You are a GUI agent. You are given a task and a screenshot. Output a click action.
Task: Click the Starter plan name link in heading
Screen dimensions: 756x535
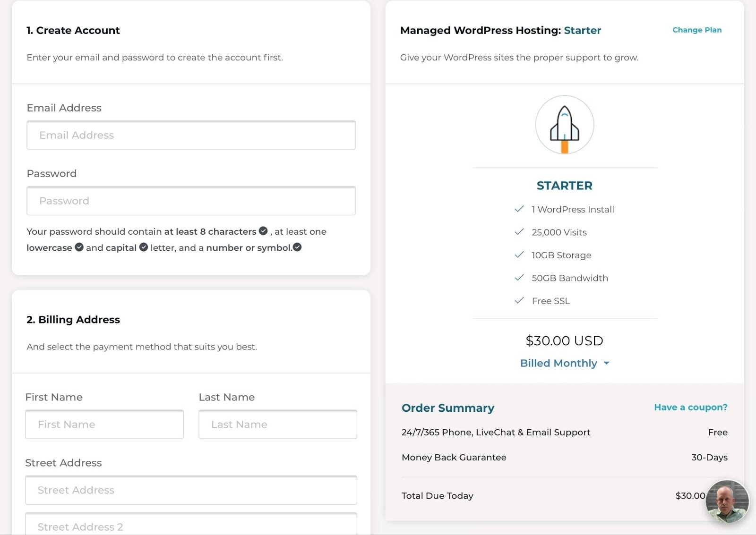coord(582,30)
